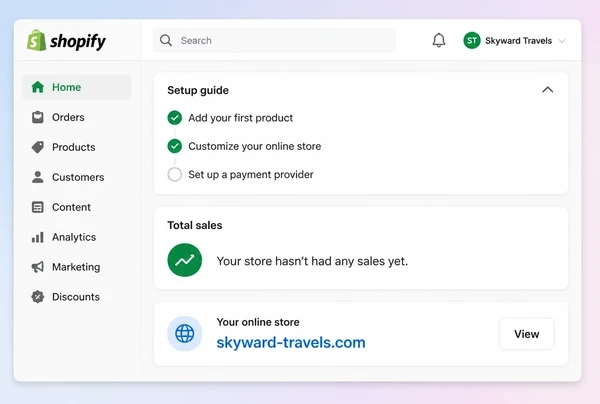Go to Home in the sidebar
600x404 pixels.
tap(77, 87)
